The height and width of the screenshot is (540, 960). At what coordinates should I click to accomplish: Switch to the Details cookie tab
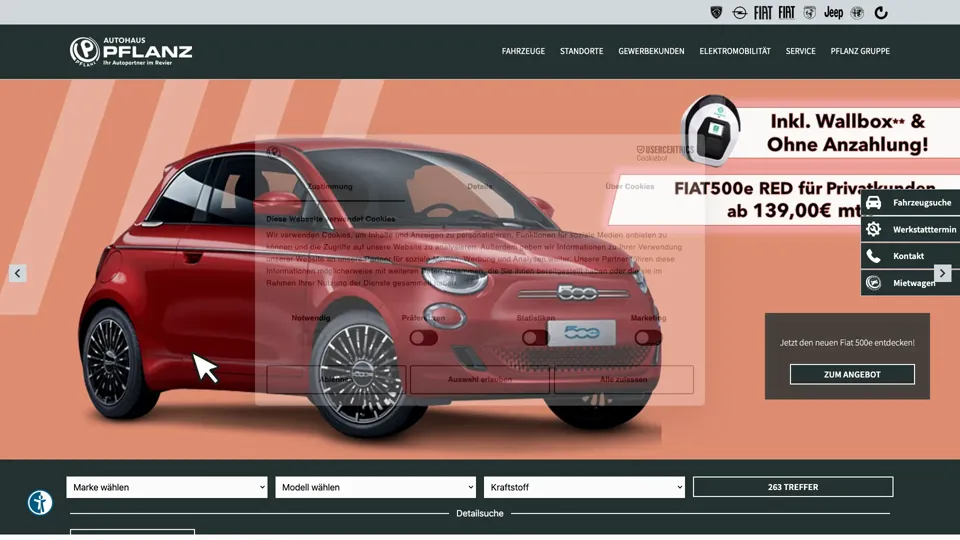(x=479, y=187)
